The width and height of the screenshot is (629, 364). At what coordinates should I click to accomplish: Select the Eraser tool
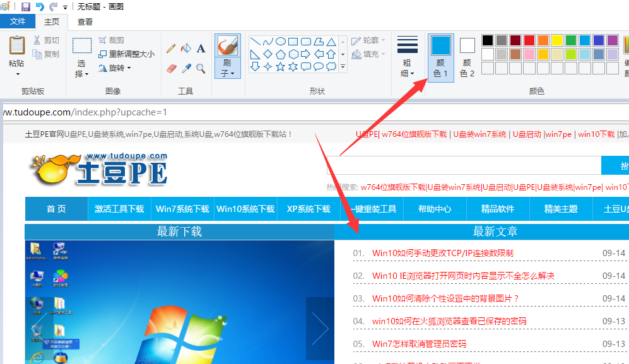[172, 69]
